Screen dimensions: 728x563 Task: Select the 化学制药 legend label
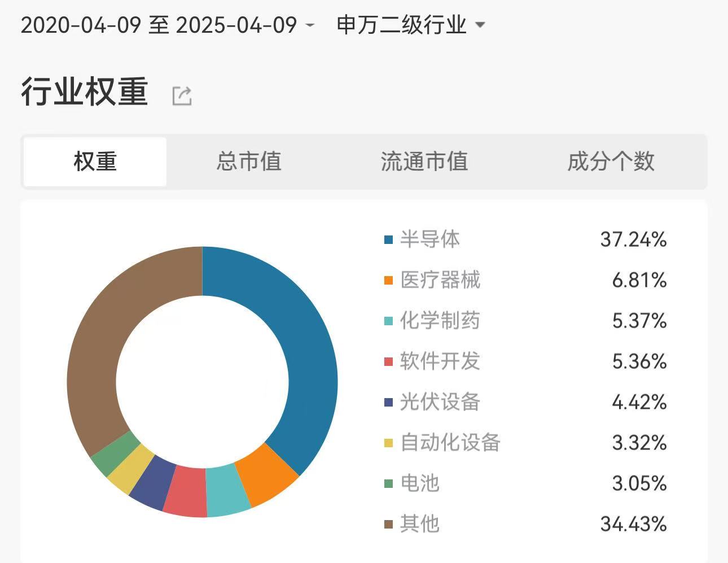[x=440, y=321]
